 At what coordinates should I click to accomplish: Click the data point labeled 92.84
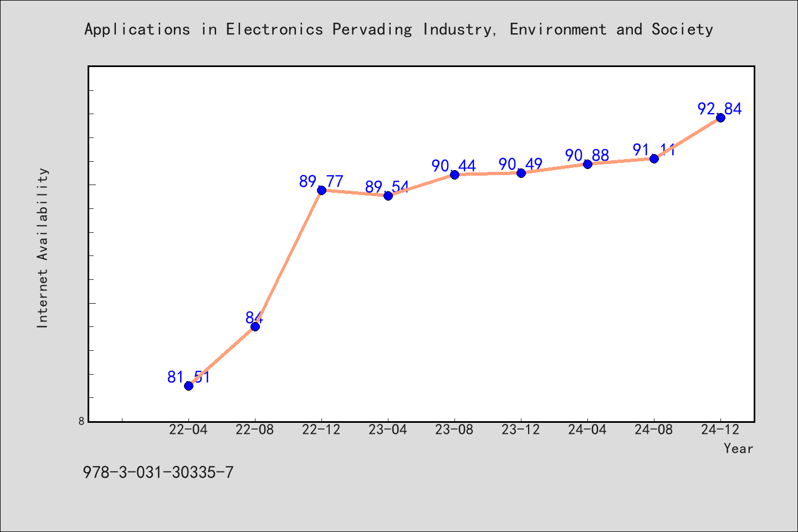tap(720, 117)
